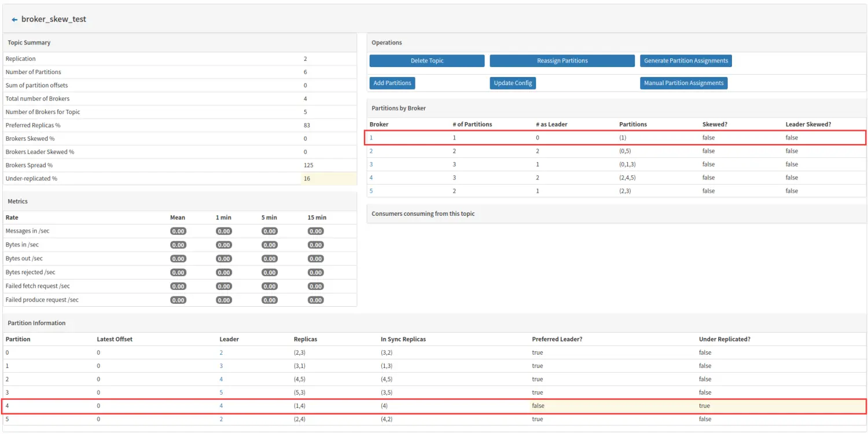The width and height of the screenshot is (868, 434).
Task: Click the highlighted Under-replicated % value 16
Action: [x=307, y=178]
